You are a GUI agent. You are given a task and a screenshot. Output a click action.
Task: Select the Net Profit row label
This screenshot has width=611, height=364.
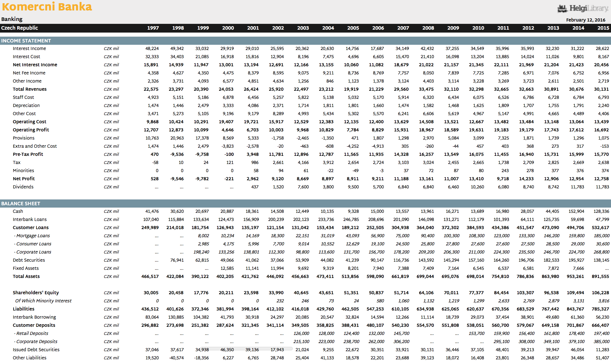[x=24, y=179]
